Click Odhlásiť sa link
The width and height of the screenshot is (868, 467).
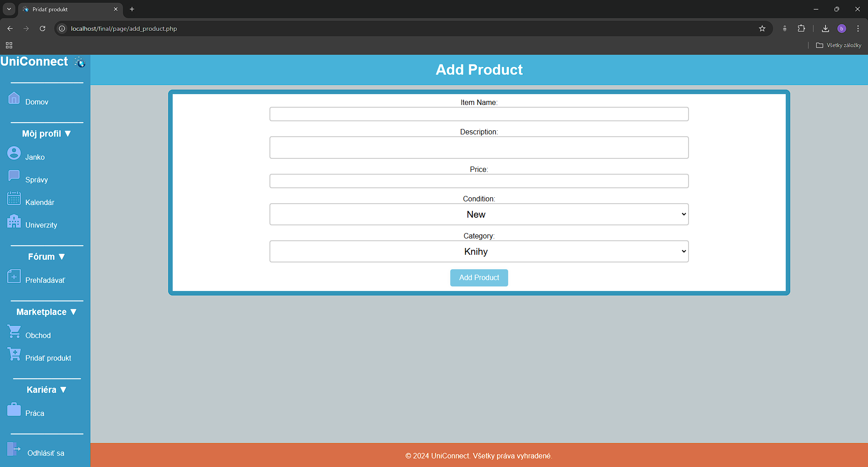tap(46, 453)
